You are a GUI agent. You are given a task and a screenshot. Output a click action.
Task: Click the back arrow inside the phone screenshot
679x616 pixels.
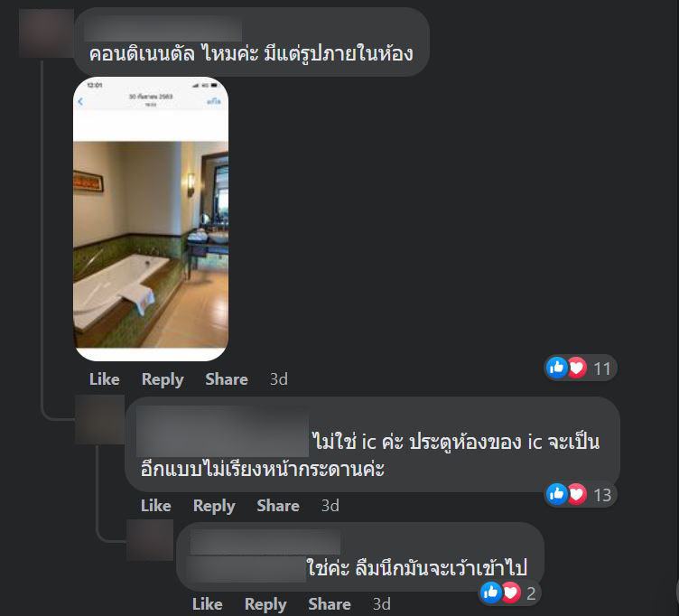[x=80, y=101]
